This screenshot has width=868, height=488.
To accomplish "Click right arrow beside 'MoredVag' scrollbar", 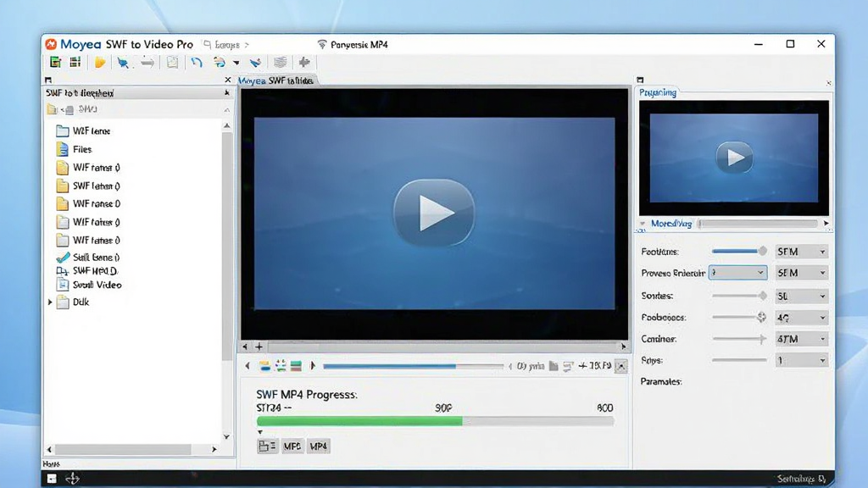I will (826, 224).
